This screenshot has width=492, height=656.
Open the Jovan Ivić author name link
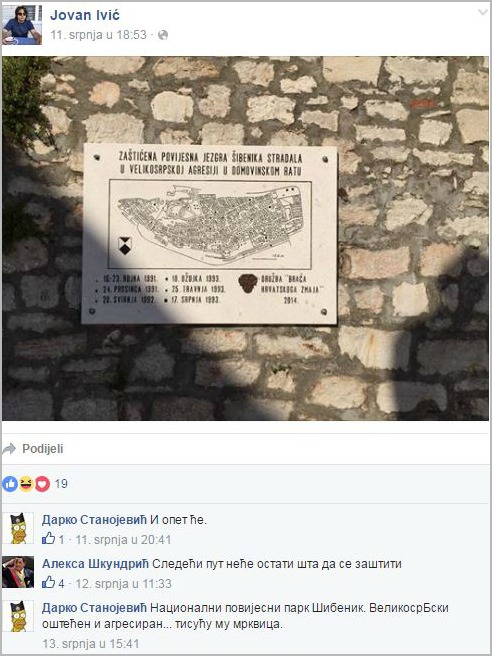pos(85,15)
